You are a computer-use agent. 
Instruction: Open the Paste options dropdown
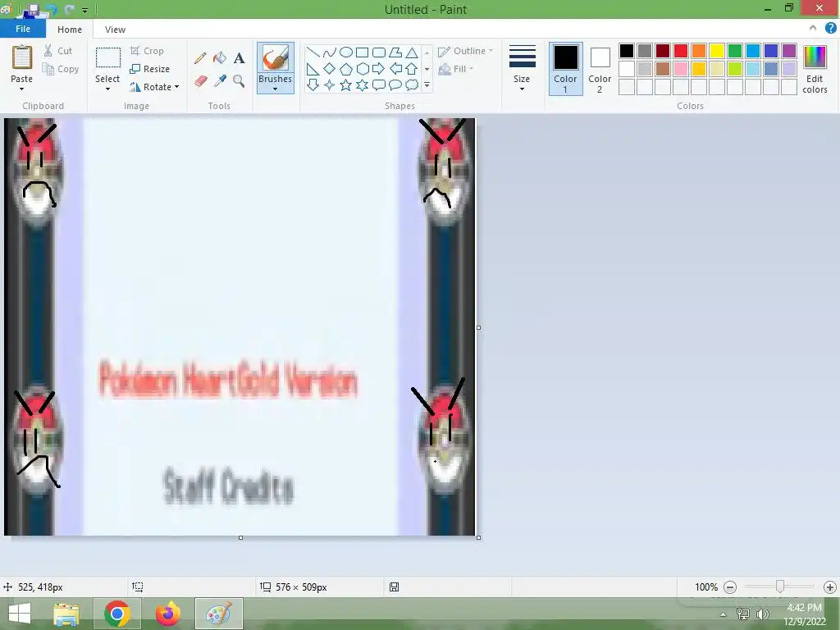[x=21, y=89]
